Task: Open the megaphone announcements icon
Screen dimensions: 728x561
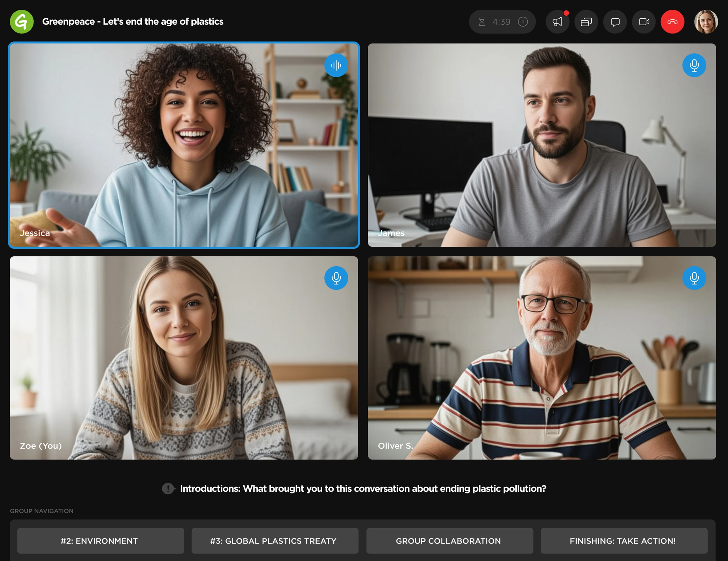Action: 557,22
